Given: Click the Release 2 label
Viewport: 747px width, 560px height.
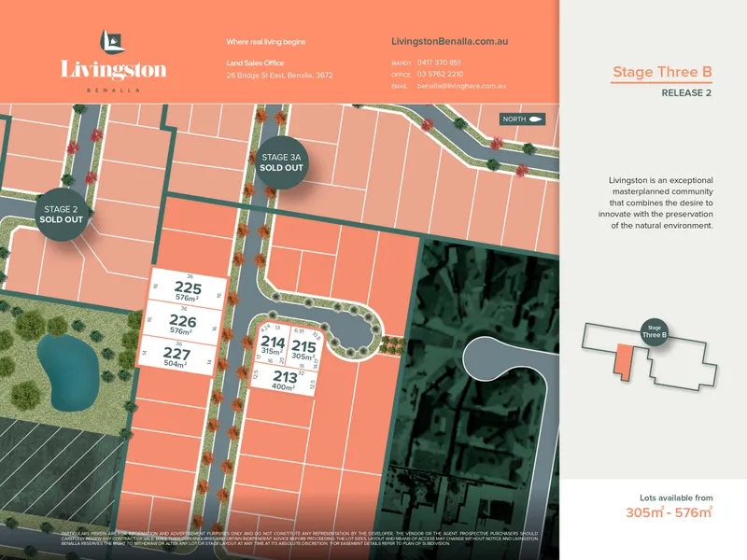Looking at the screenshot, I should pyautogui.click(x=686, y=92).
